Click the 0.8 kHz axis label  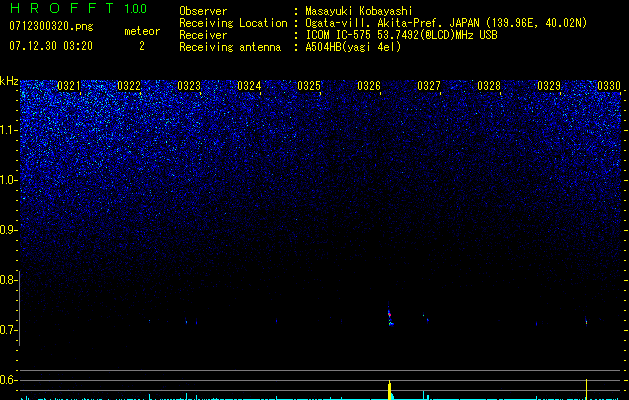point(8,280)
